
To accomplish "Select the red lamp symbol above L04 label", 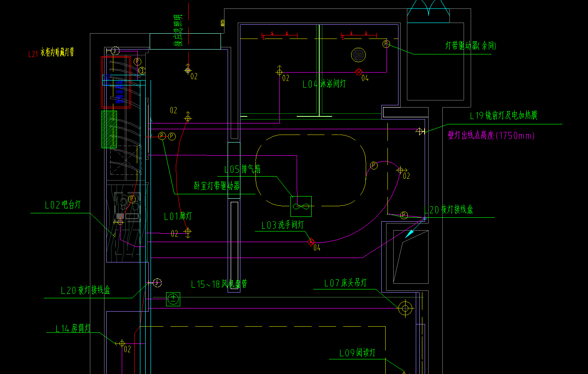I will (359, 72).
